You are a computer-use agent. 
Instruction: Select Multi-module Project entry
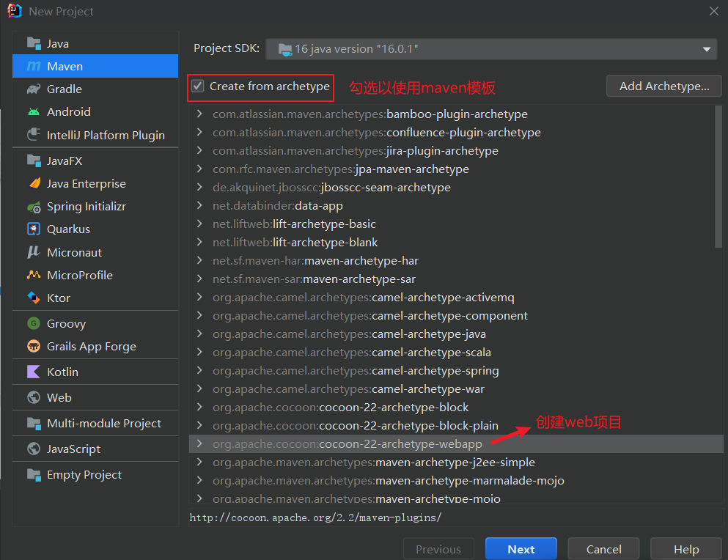click(x=95, y=423)
